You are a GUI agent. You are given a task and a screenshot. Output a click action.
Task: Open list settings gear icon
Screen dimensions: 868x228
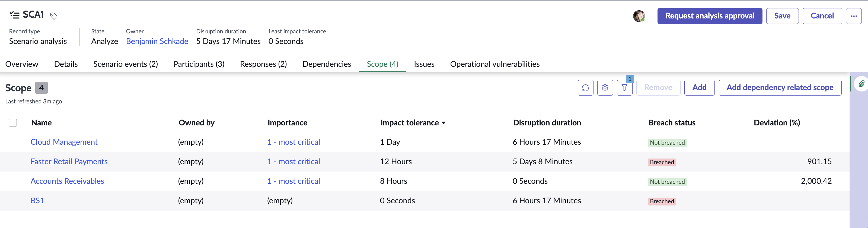605,88
